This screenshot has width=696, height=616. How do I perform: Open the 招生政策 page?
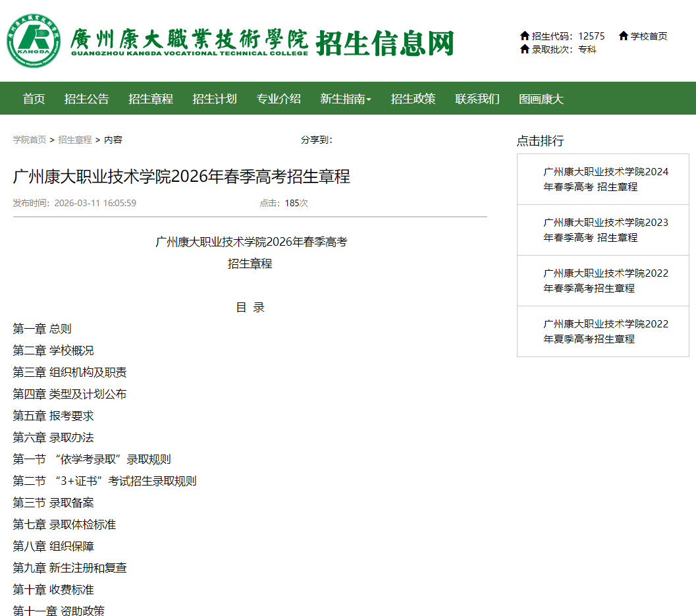pos(413,98)
